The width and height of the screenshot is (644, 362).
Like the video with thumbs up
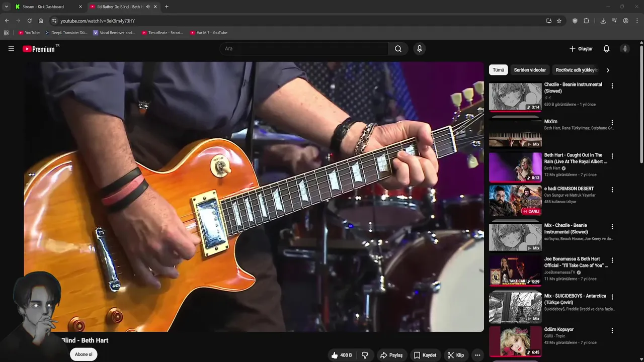pyautogui.click(x=341, y=355)
